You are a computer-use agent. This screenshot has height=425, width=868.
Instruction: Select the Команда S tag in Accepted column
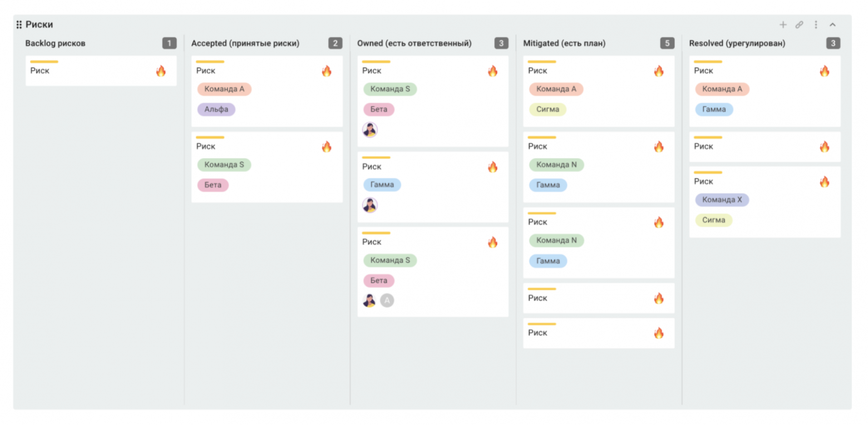click(224, 165)
